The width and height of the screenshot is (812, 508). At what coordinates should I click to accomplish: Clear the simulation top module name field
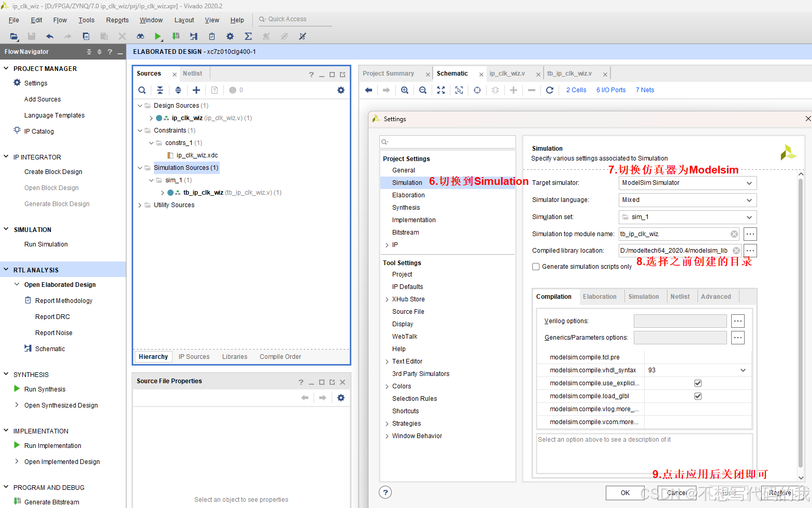(734, 234)
